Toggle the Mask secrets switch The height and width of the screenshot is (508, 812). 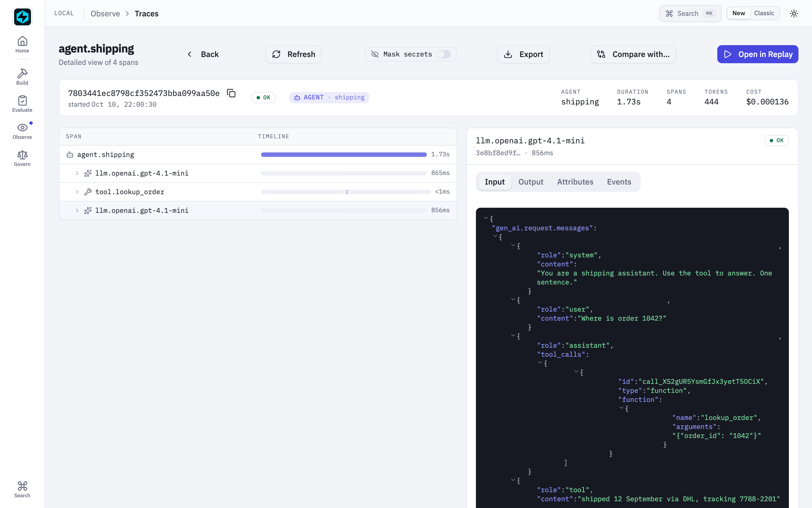[x=443, y=54]
